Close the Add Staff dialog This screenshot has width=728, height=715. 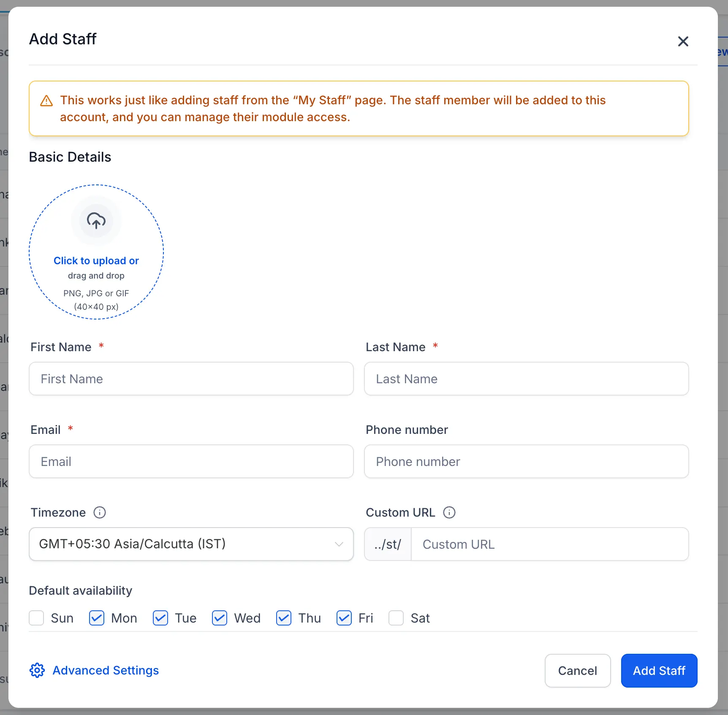[683, 41]
